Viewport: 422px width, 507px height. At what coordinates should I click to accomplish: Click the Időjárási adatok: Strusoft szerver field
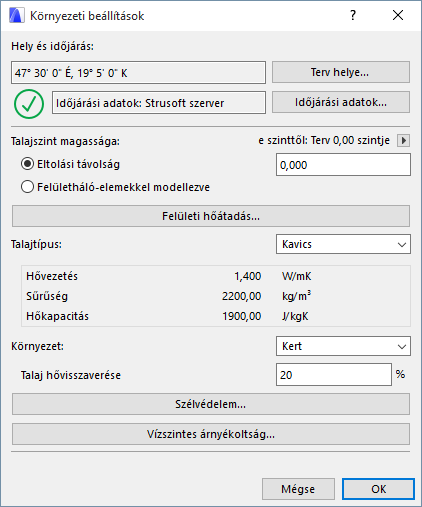pos(159,103)
